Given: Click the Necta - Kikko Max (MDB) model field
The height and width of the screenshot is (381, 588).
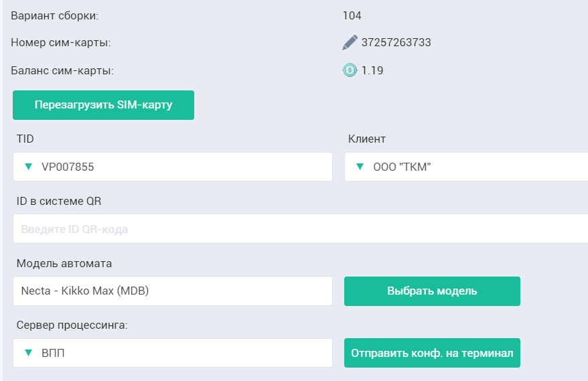Looking at the screenshot, I should pyautogui.click(x=173, y=291).
